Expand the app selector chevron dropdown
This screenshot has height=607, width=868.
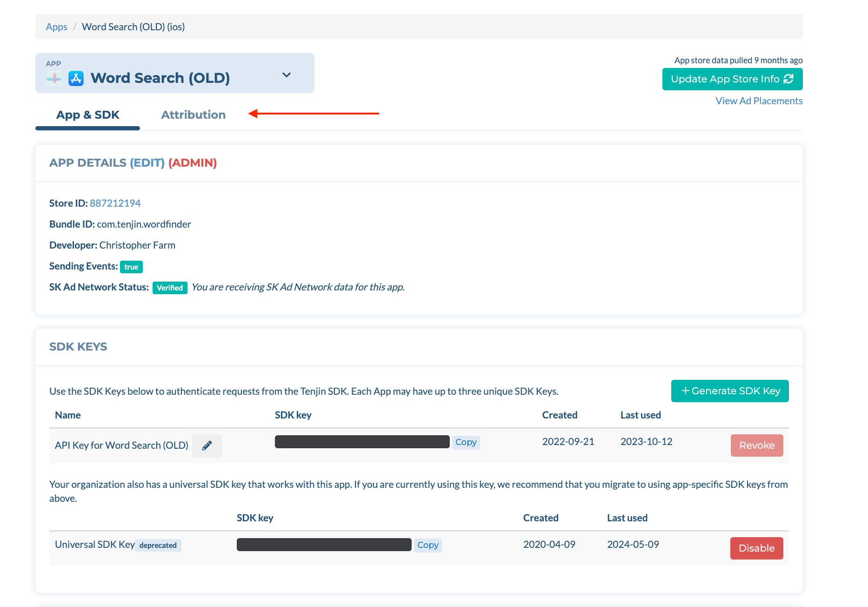coord(287,75)
